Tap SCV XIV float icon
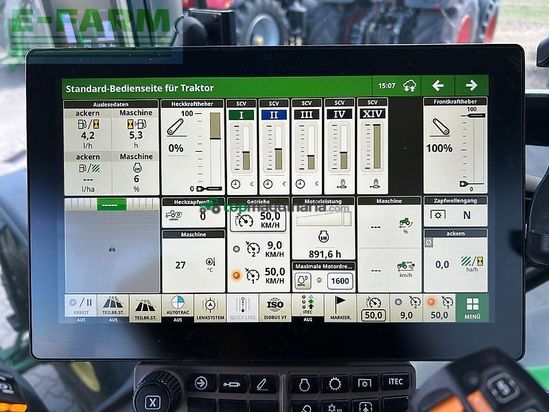The image size is (549, 412). tap(375, 183)
